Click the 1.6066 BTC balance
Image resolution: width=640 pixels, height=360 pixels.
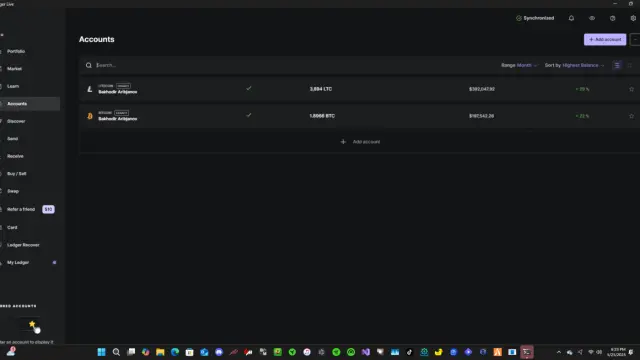[322, 116]
